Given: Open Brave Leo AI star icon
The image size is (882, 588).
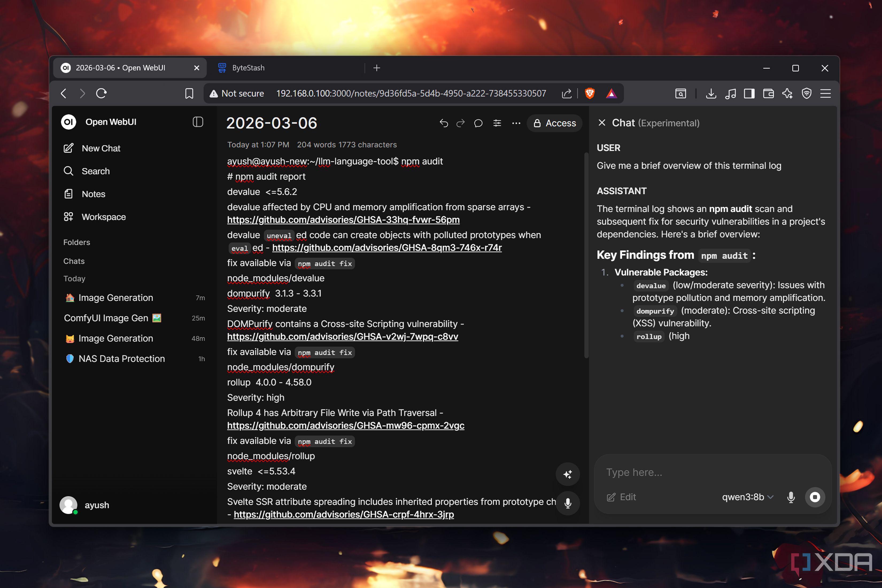Looking at the screenshot, I should (x=787, y=93).
